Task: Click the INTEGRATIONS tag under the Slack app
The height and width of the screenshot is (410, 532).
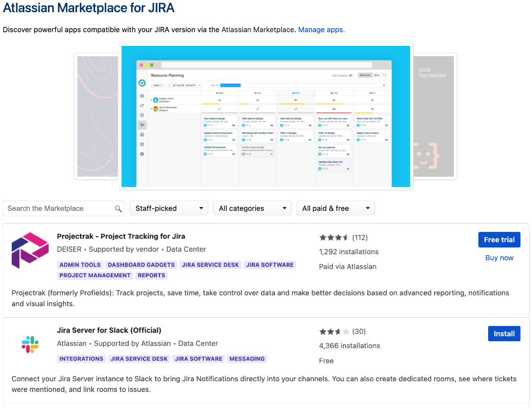Action: click(x=81, y=358)
